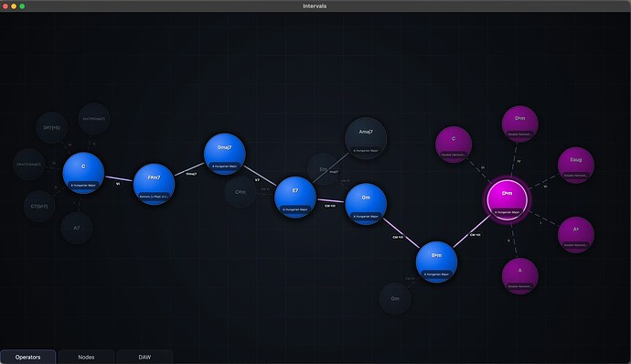Switch to the Operators tab

tap(27, 357)
